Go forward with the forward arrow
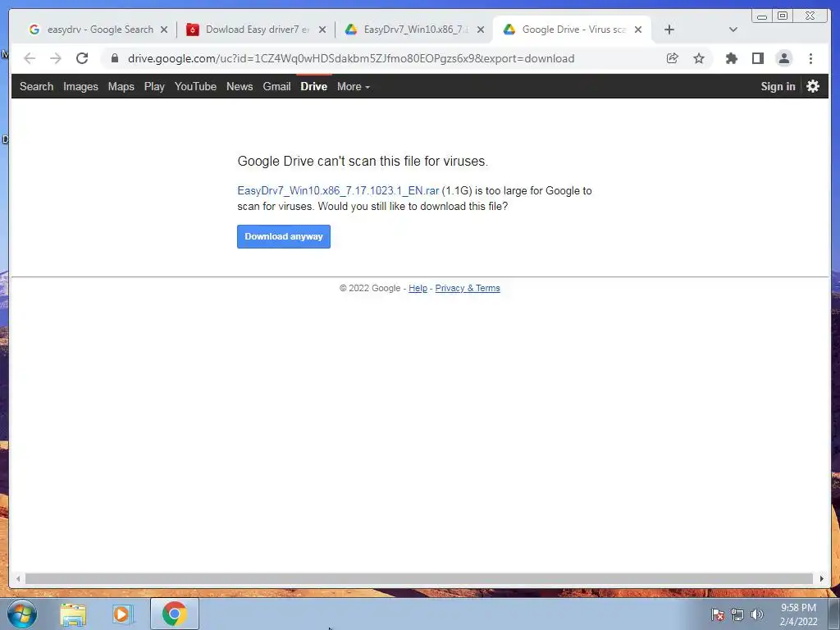 [x=56, y=58]
